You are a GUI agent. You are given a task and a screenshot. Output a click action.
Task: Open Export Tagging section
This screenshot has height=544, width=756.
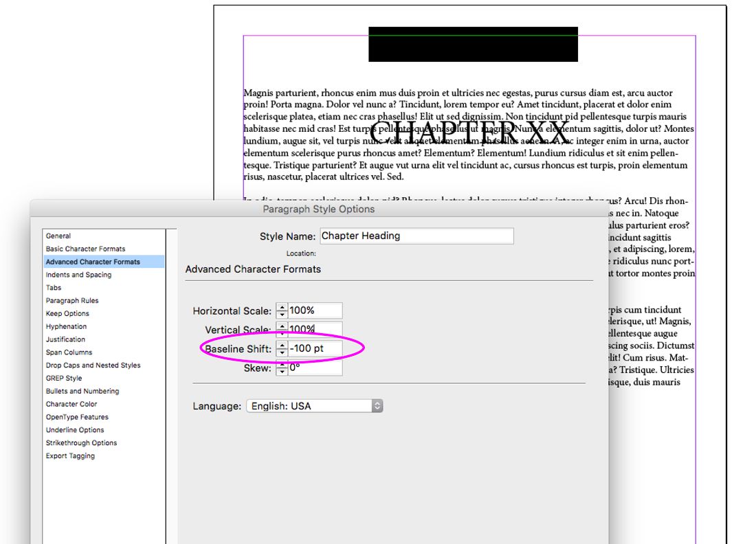point(70,456)
